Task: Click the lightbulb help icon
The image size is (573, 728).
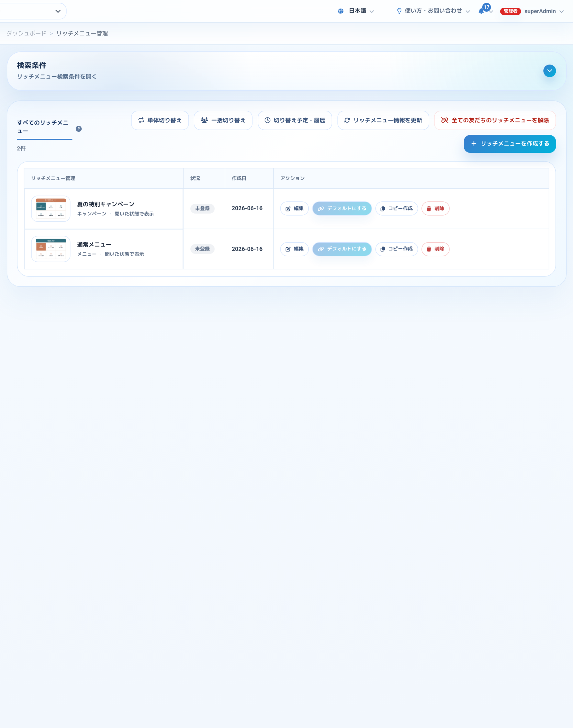Action: click(399, 11)
